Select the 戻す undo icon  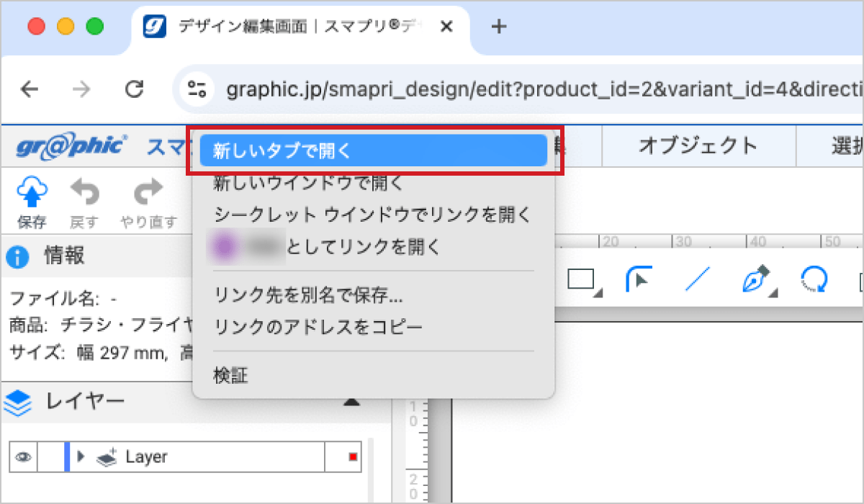point(84,192)
